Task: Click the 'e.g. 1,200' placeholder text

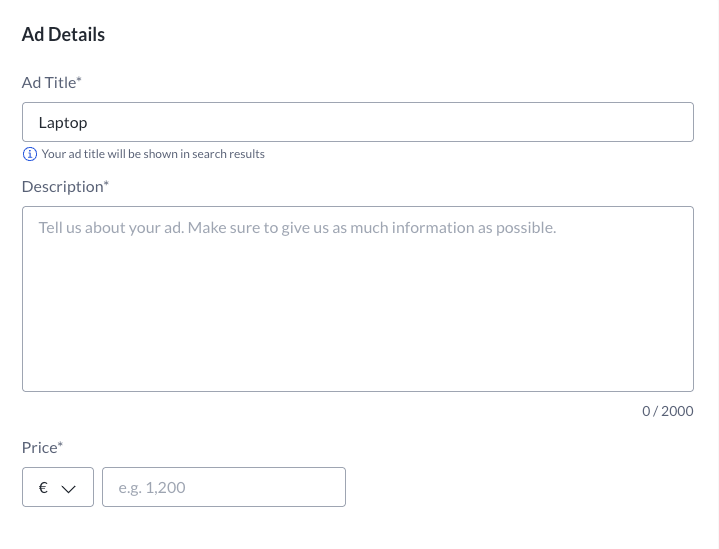Action: [x=152, y=487]
